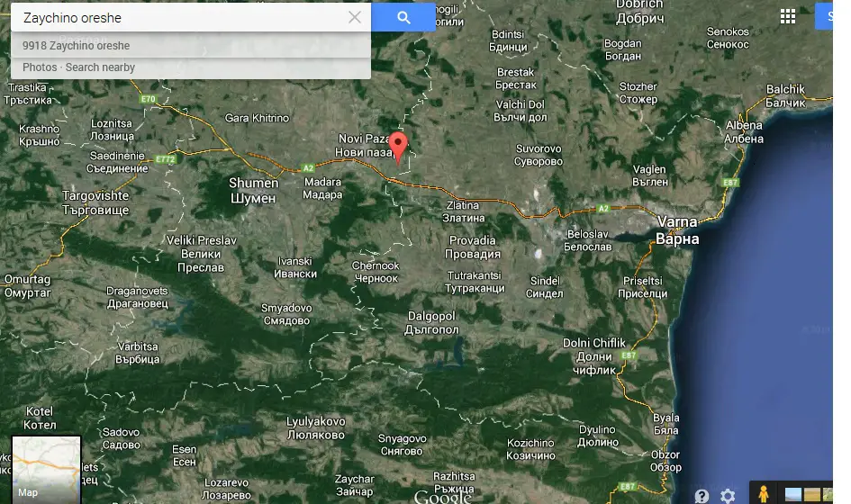Click the Varna city label
The height and width of the screenshot is (504, 851).
point(677,230)
